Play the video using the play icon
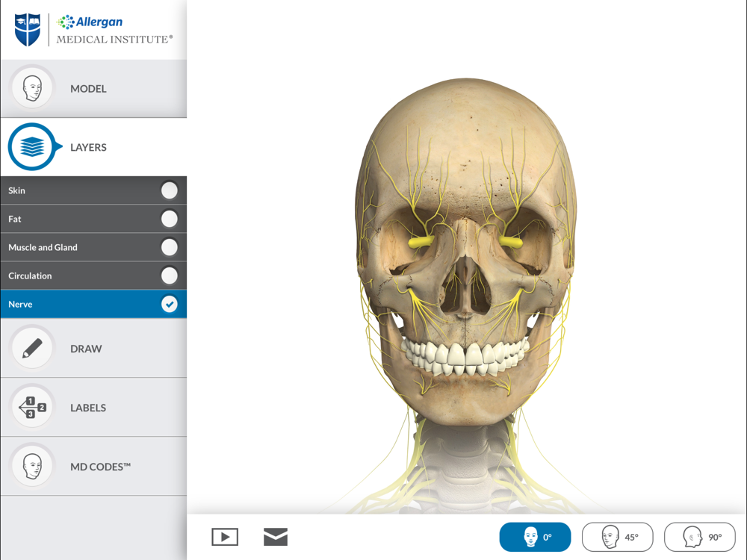Viewport: 747px width, 560px height. [225, 537]
